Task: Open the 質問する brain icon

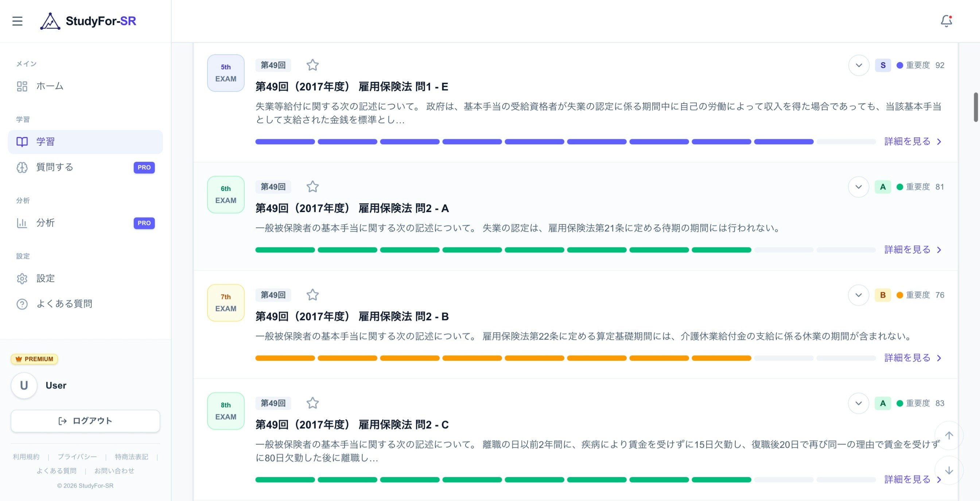Action: pos(22,167)
